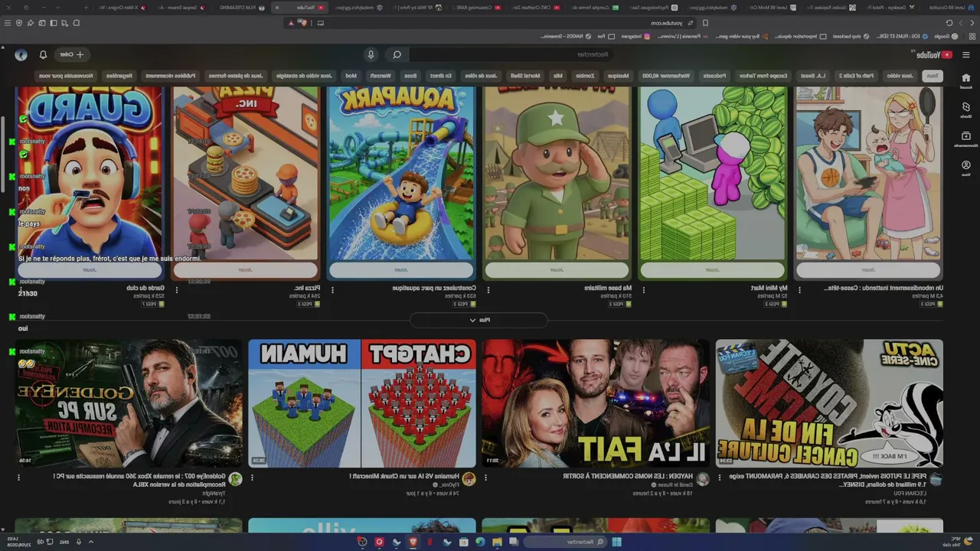Open the HAYDEN video title link

(628, 476)
